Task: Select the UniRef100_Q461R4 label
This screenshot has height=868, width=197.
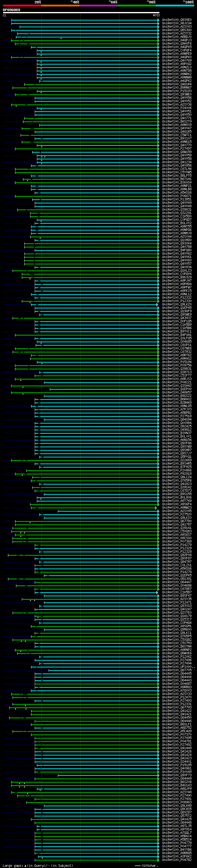Action: tap(176, 84)
